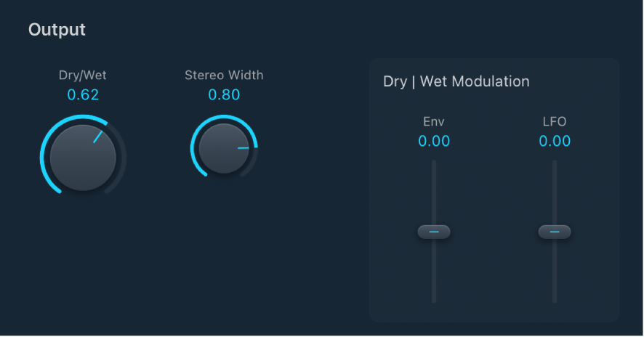The image size is (644, 337).
Task: Click the Output section heading
Action: click(57, 30)
